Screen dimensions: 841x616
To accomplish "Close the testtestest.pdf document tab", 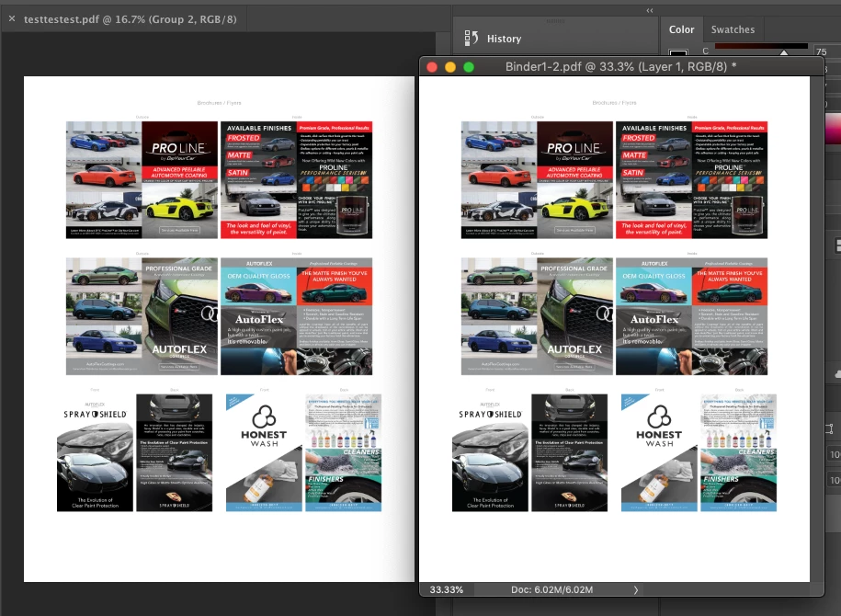I will pos(12,18).
